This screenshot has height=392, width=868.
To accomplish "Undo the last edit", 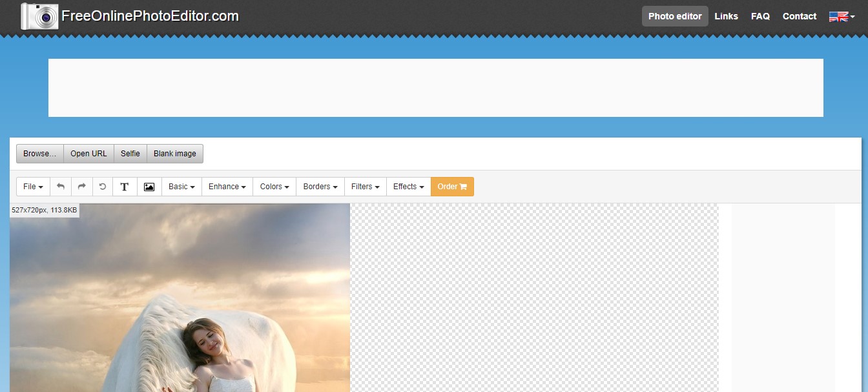I will pyautogui.click(x=61, y=187).
